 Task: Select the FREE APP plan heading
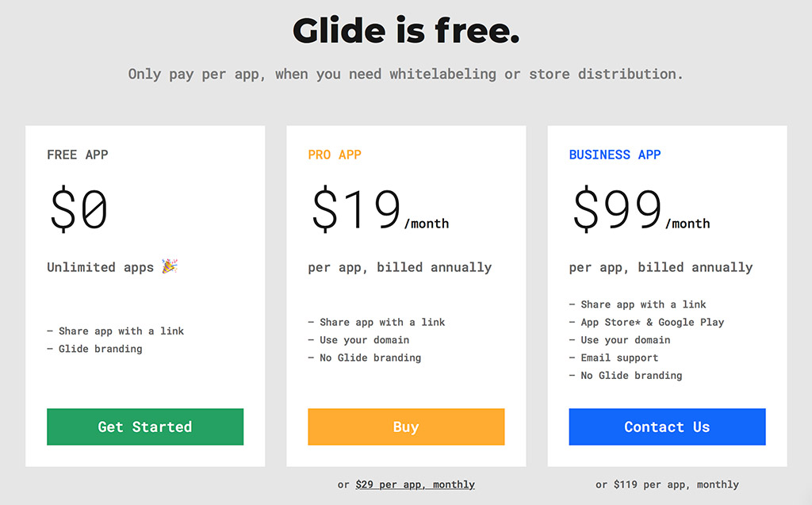click(78, 155)
